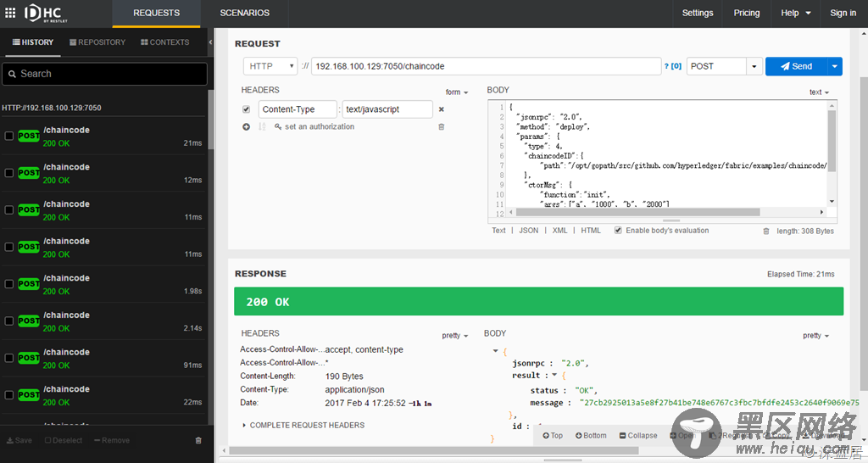Click the query parameters ? [0] indicator
This screenshot has height=463, width=868.
click(673, 66)
